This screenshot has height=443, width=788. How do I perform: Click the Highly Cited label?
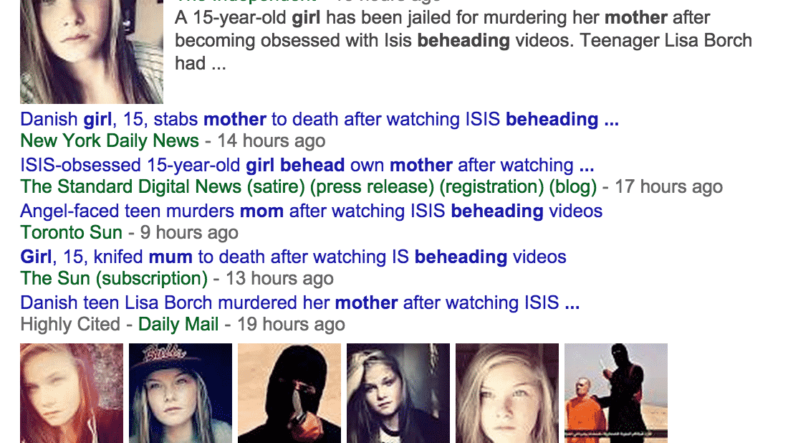[70, 324]
